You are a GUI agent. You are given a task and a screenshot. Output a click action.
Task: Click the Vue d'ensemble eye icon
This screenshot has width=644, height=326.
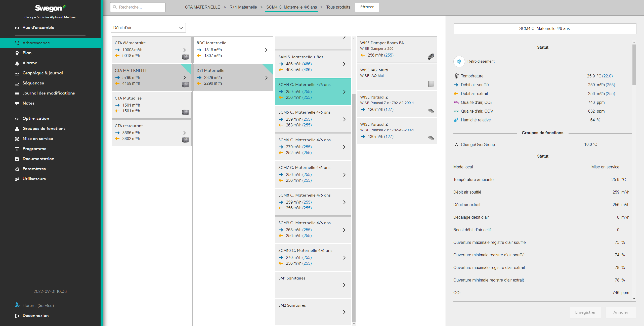(x=17, y=28)
